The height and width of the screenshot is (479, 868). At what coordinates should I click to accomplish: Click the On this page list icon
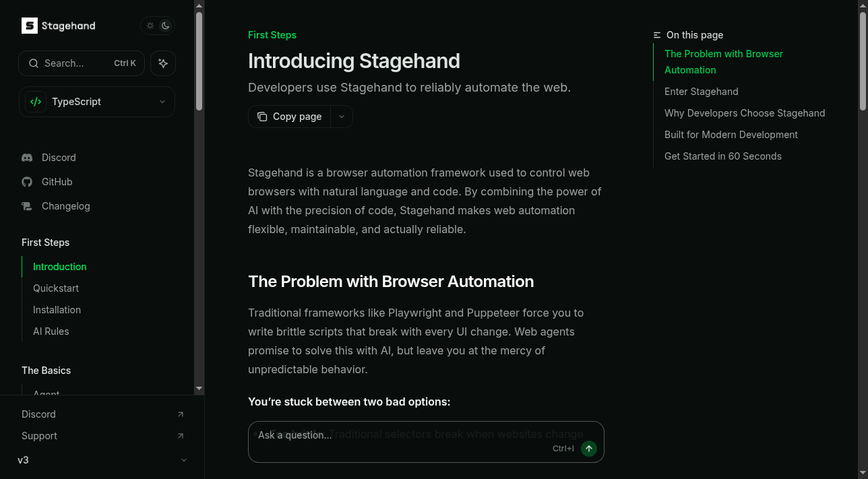(x=657, y=35)
